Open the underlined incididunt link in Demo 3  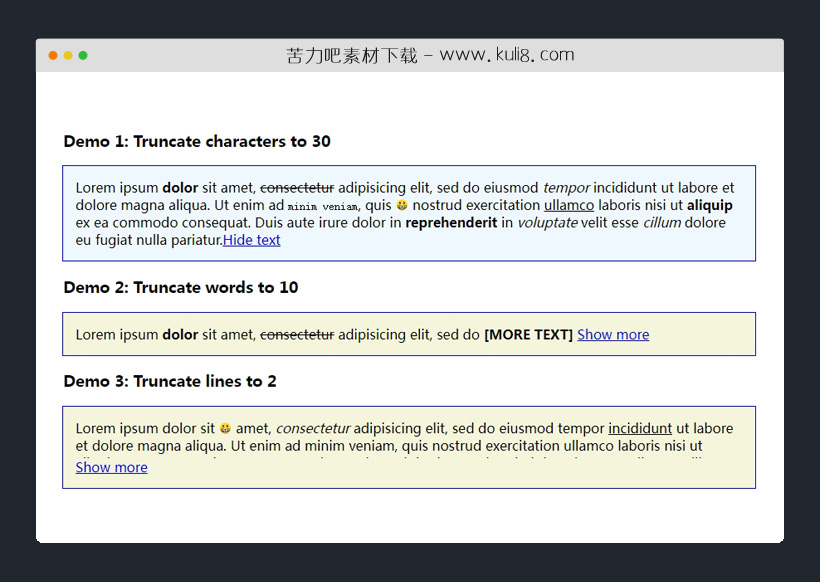(640, 429)
